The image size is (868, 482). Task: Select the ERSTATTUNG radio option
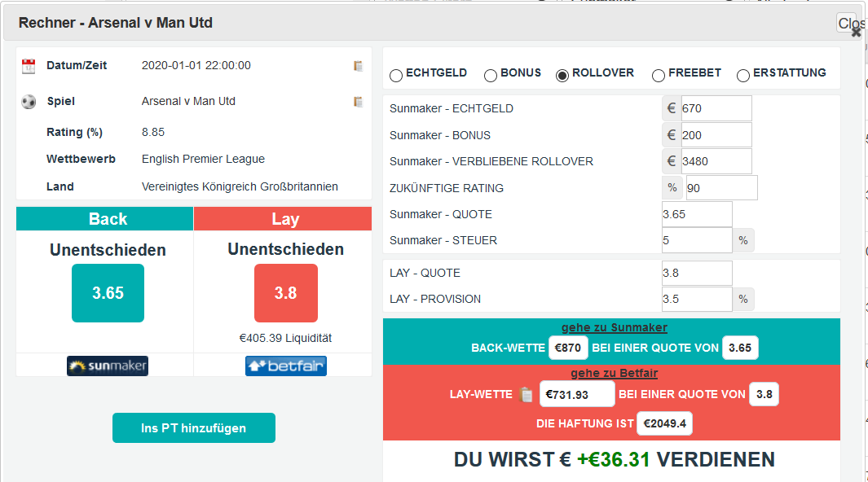742,76
